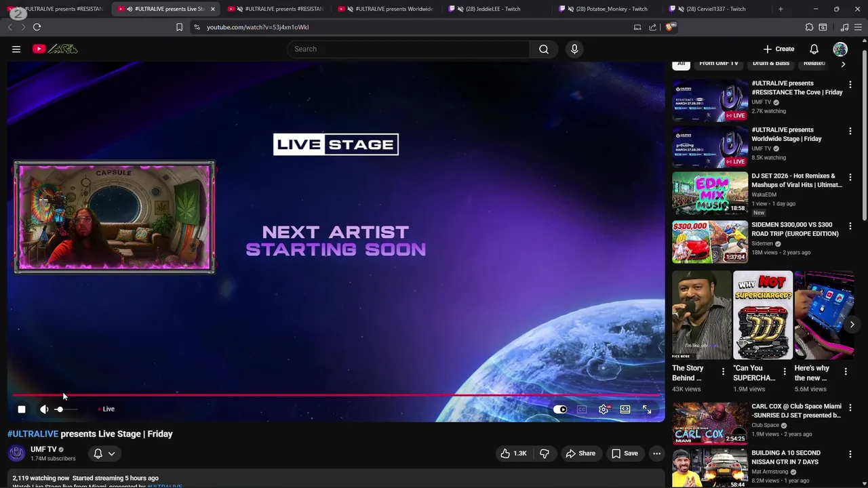Open options for SIDEMEN $300,000 video

850,226
